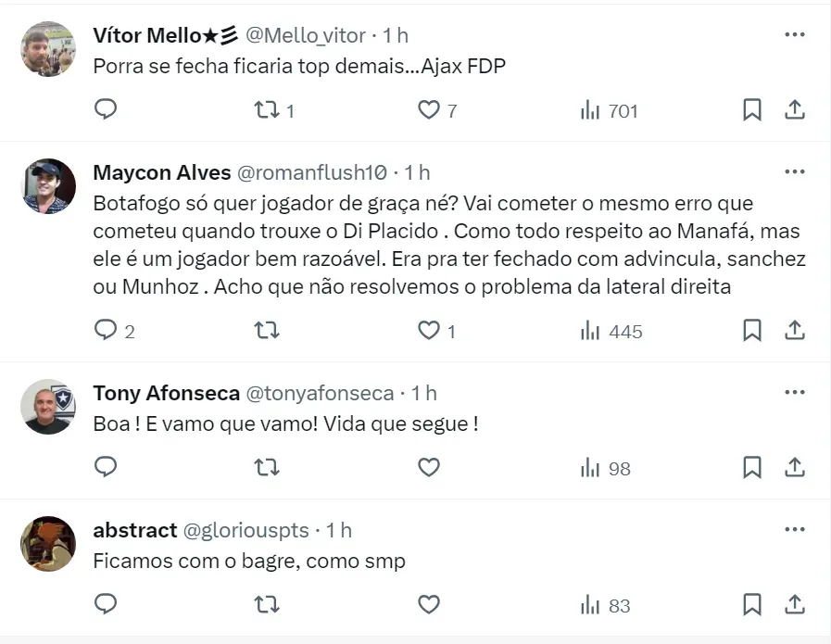Click Tony Afonseca's profile avatar
The image size is (831, 644).
pyautogui.click(x=48, y=407)
